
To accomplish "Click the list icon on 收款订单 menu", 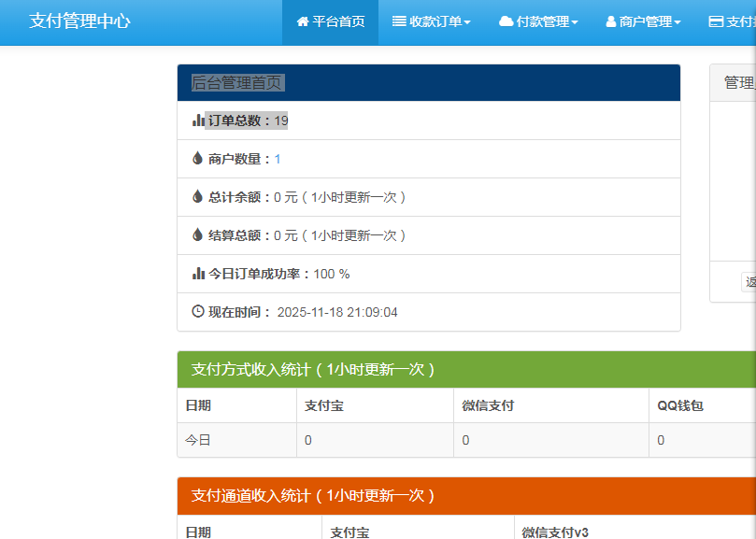I will pos(397,21).
